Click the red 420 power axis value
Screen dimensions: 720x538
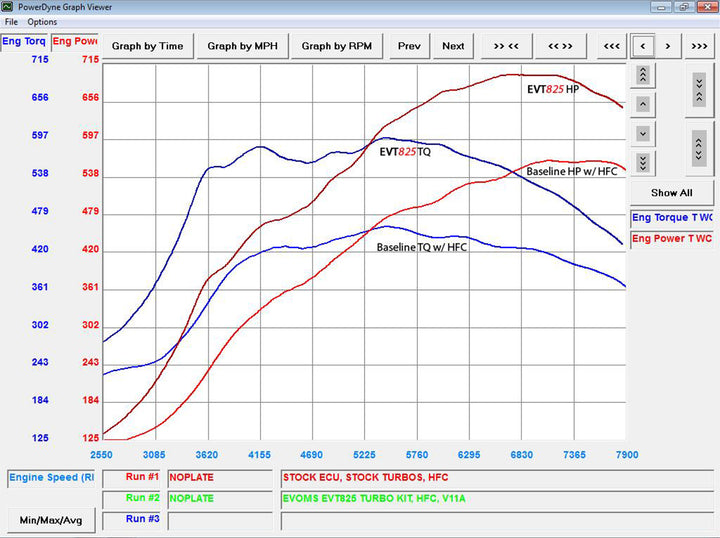point(90,249)
